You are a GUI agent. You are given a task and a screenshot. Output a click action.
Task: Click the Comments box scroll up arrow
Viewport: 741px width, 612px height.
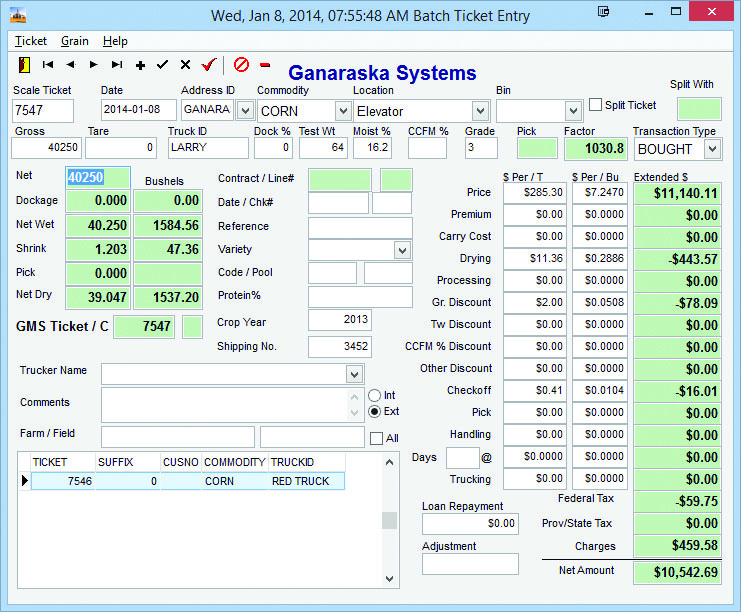[x=354, y=397]
